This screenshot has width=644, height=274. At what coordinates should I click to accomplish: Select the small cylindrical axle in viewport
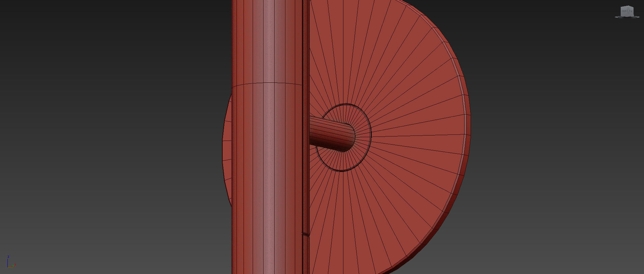[332, 134]
